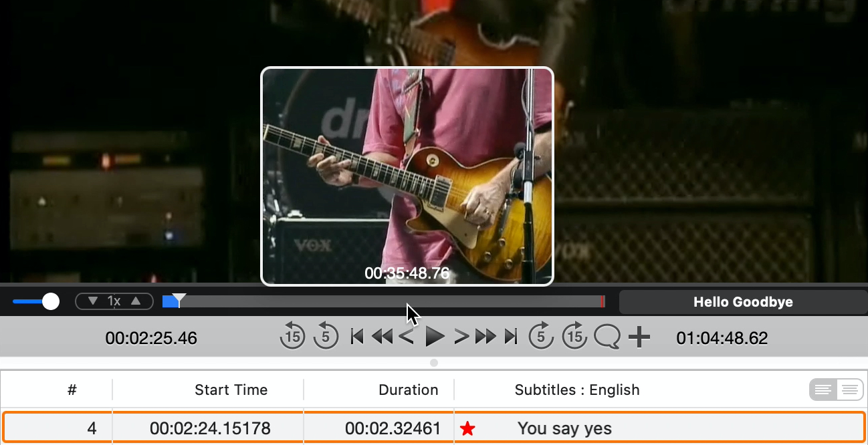
Task: Select right text alignment in the subtitle table
Action: point(849,390)
